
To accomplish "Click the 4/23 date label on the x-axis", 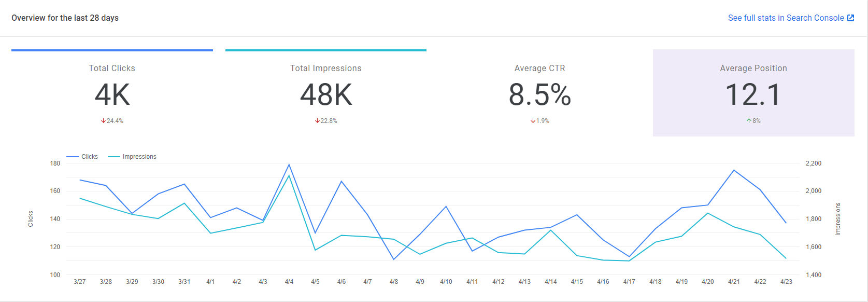I will (786, 282).
